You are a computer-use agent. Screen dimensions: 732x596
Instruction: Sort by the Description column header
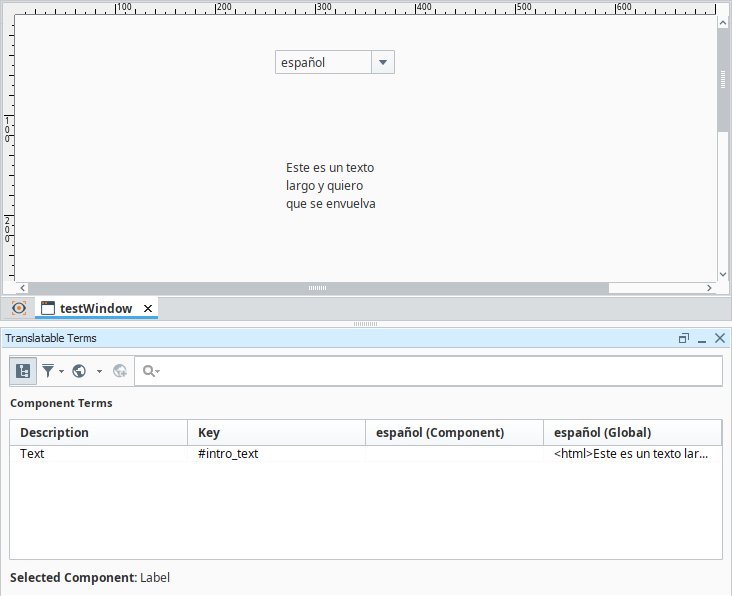click(x=98, y=432)
